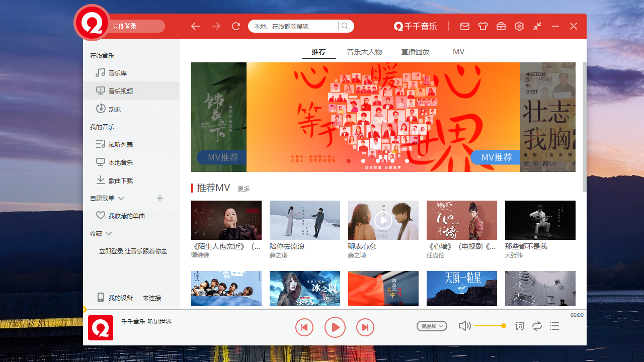Screen dimensions: 644x362
Task: Click artist name 谭维维
Action: click(x=200, y=255)
